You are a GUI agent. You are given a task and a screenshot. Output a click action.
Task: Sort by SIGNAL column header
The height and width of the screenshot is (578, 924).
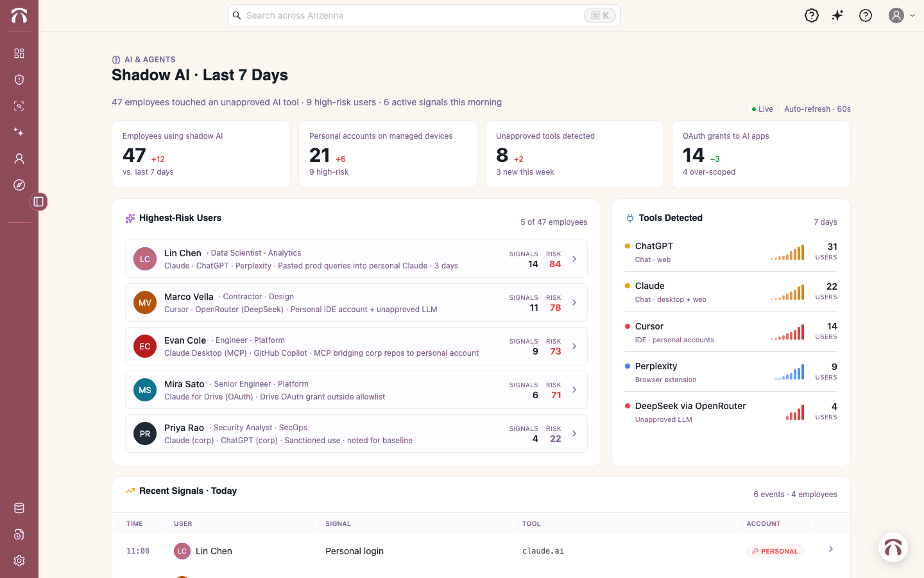(338, 524)
